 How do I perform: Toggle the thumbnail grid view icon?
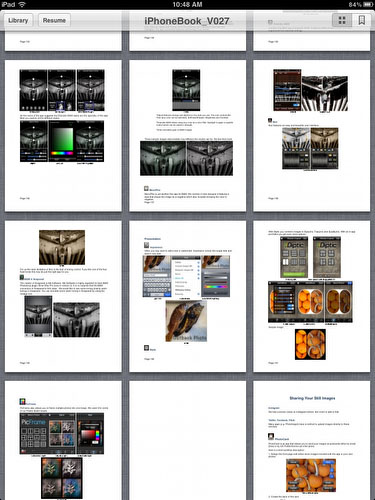point(342,20)
